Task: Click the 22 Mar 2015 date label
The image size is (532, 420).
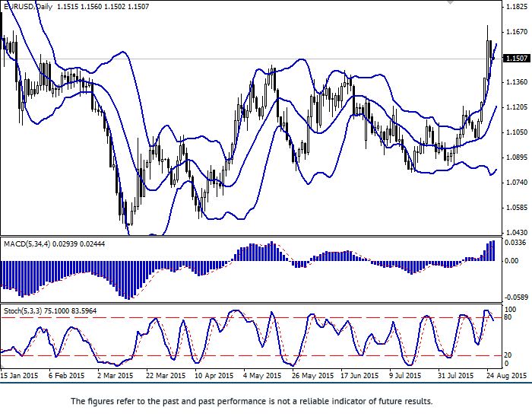Action: coord(166,376)
